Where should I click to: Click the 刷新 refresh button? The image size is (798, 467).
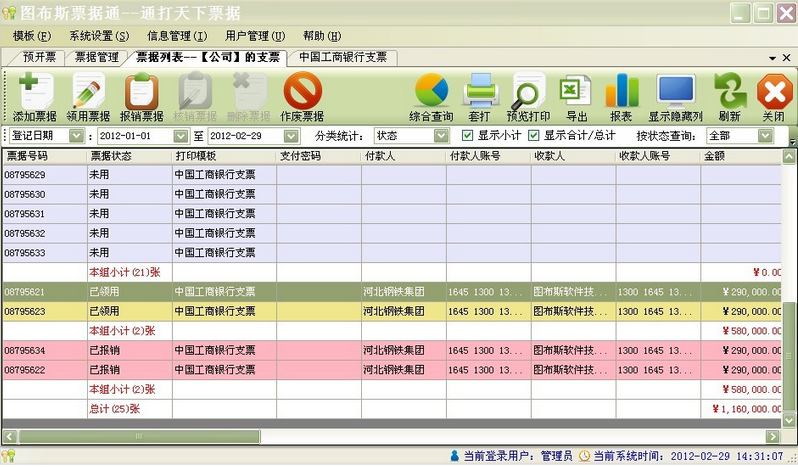(729, 97)
